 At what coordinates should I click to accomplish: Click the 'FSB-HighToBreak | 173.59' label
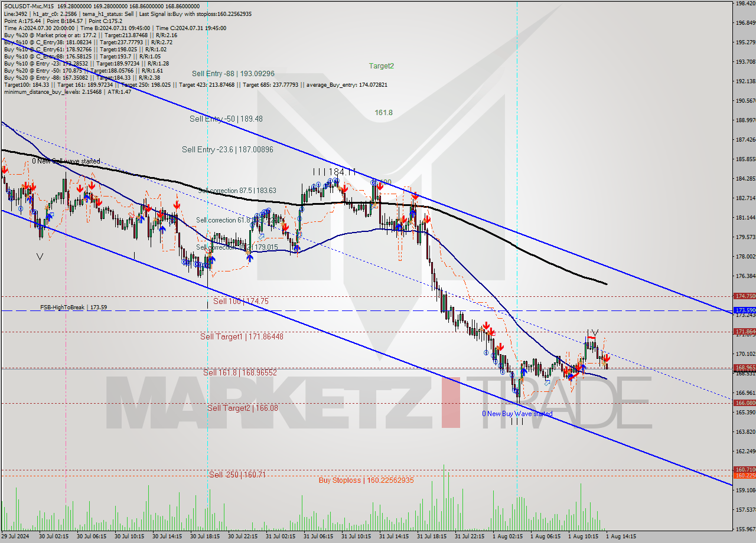click(73, 308)
